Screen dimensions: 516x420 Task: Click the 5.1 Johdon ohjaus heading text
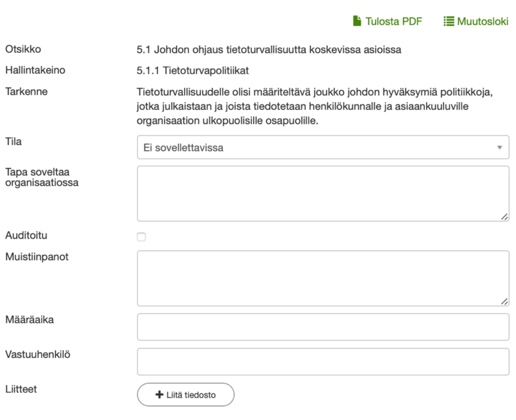268,50
